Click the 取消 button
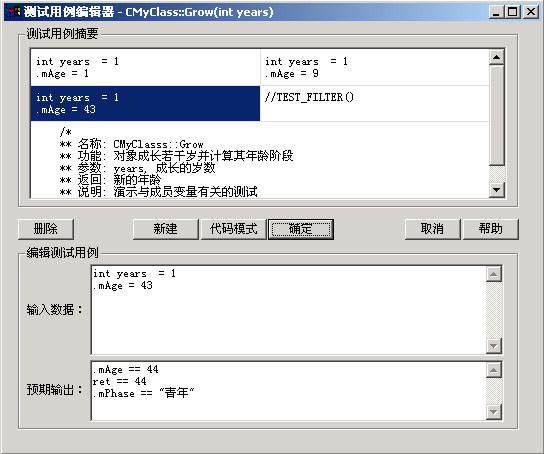Viewport: 544px width, 454px height. coord(432,229)
